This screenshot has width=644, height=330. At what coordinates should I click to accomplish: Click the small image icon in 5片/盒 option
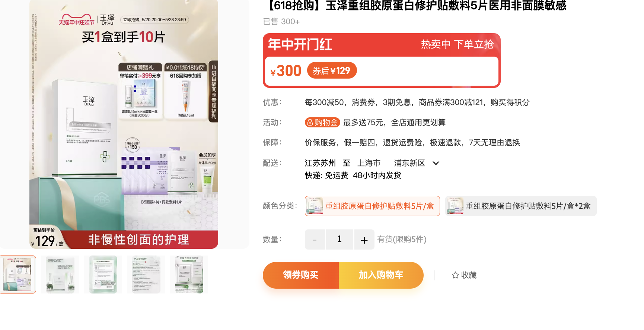pyautogui.click(x=315, y=206)
